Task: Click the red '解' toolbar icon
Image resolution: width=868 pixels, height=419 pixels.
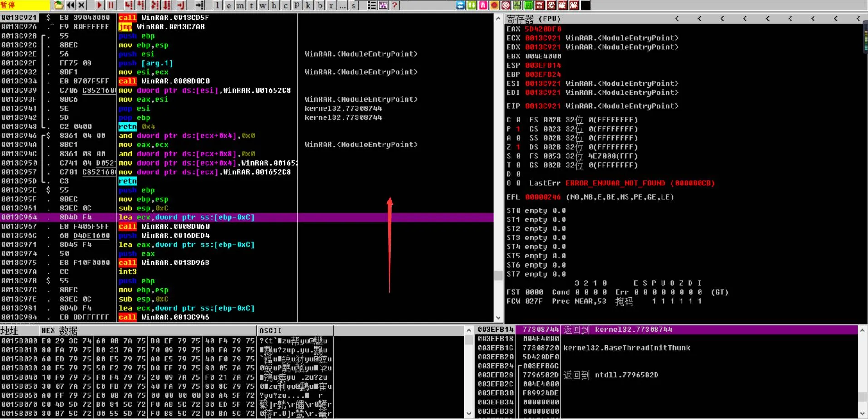Action: [x=574, y=5]
